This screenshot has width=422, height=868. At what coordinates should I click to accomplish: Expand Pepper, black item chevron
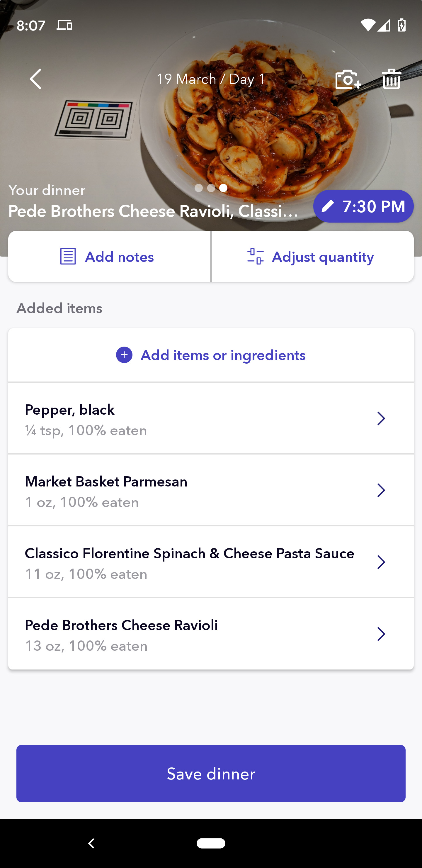click(381, 418)
